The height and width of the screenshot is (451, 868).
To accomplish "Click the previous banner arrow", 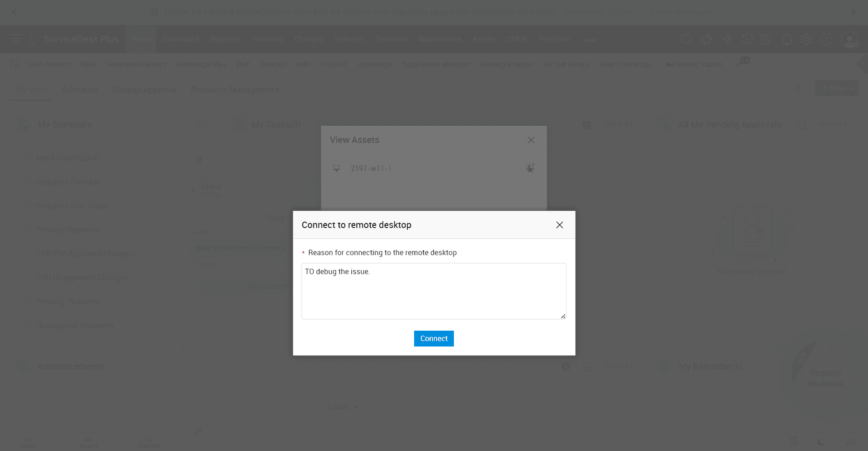I will click(14, 12).
